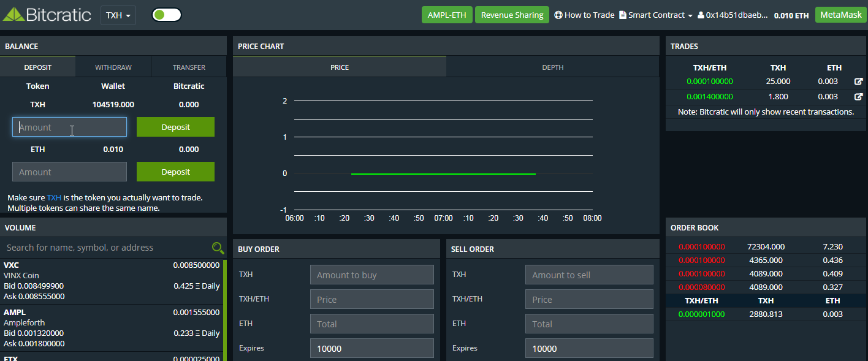
Task: Click the volume search field
Action: pos(104,248)
